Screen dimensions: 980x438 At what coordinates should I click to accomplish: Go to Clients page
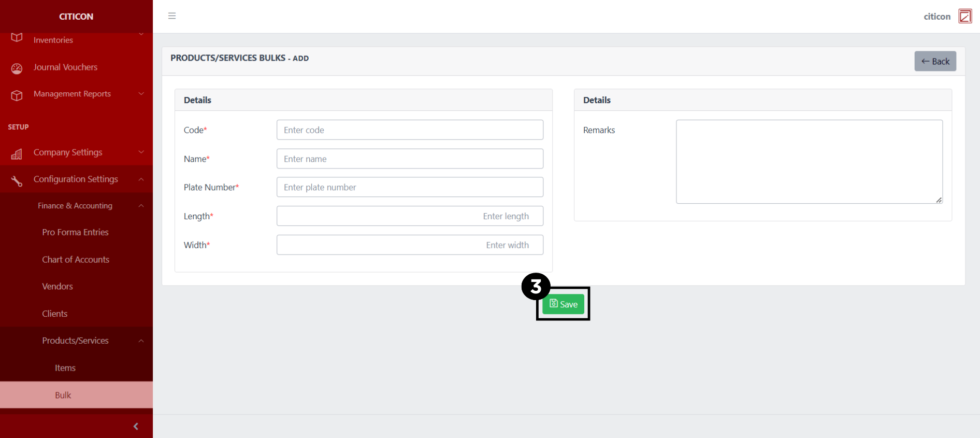coord(55,314)
